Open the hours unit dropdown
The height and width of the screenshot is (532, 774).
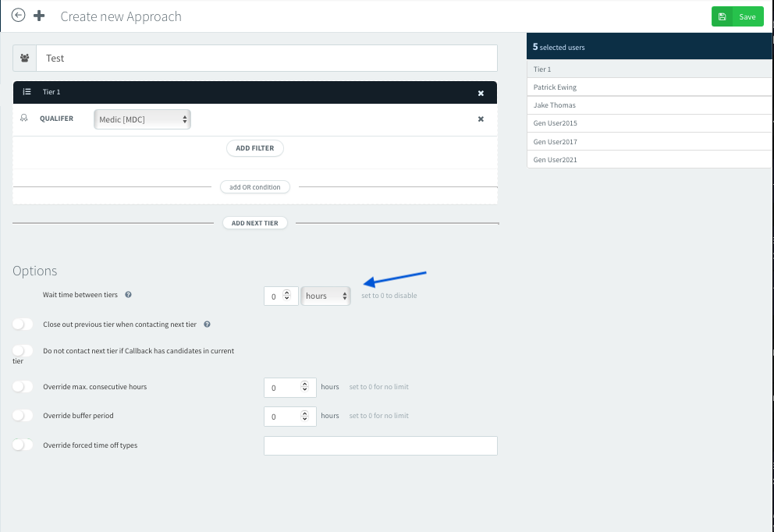pos(326,296)
